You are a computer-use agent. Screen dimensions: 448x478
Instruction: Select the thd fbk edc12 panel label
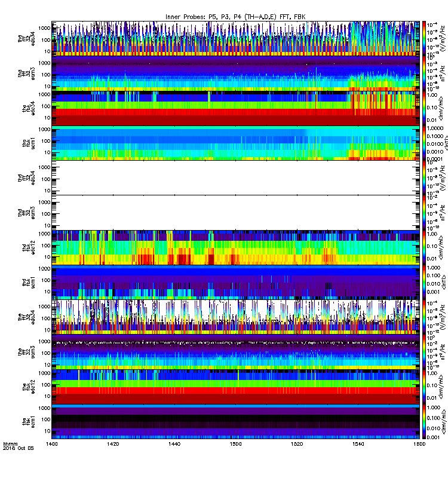tap(29, 247)
